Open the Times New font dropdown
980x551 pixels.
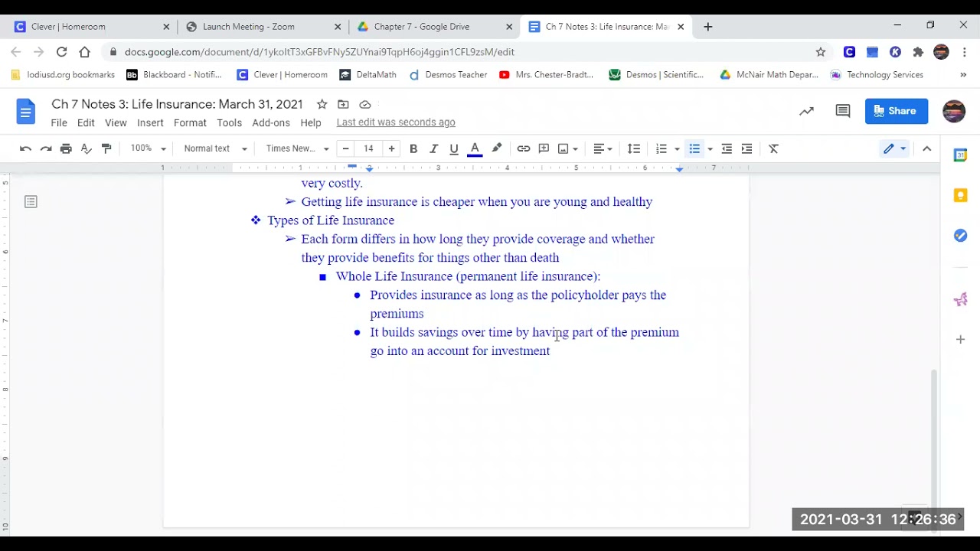point(297,148)
